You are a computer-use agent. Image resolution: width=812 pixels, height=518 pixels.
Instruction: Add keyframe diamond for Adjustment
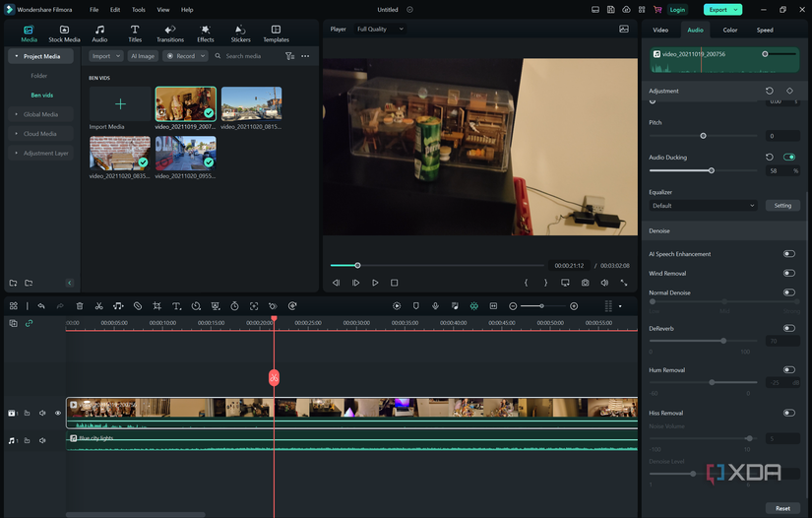789,91
